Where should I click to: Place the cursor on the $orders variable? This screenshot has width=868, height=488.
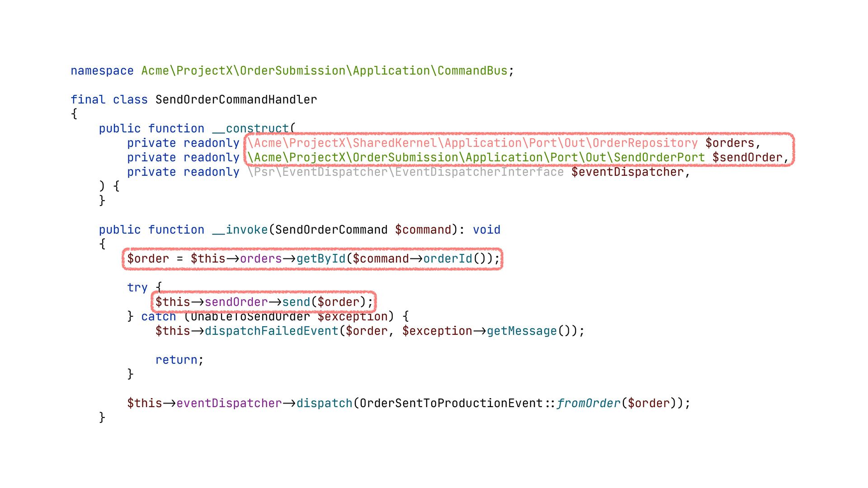coord(730,143)
